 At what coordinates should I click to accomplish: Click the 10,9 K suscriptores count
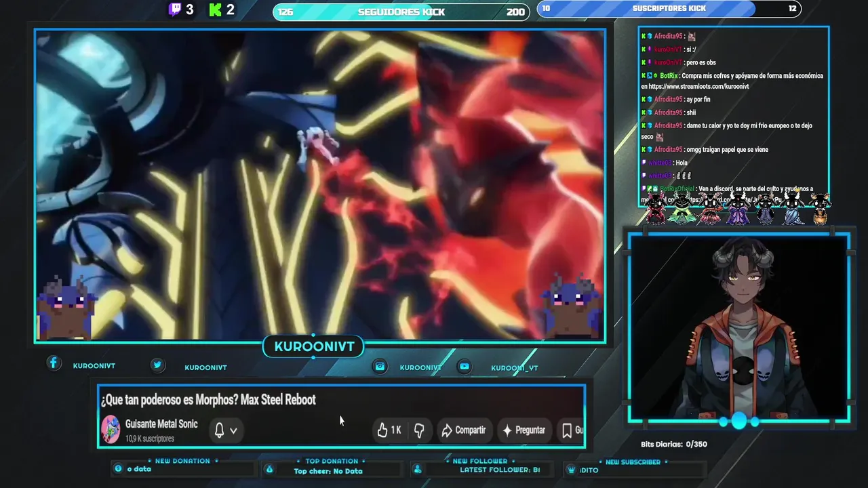pos(150,439)
